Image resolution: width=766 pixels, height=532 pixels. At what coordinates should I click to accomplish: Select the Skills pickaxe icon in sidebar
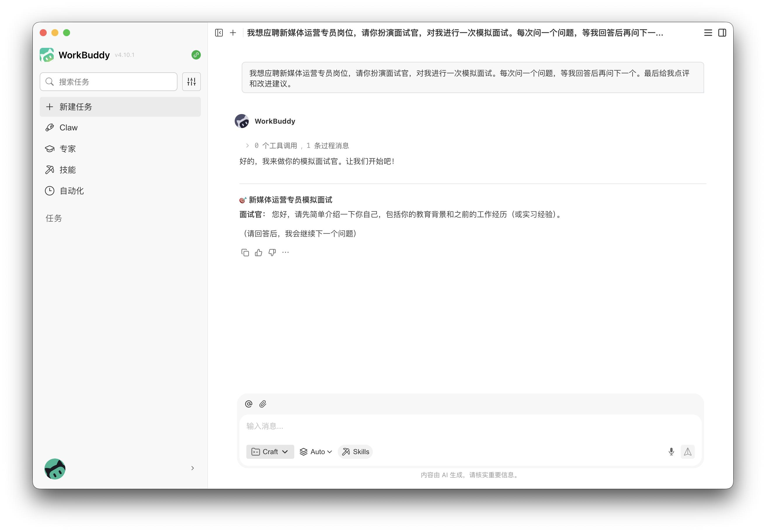[x=50, y=170]
